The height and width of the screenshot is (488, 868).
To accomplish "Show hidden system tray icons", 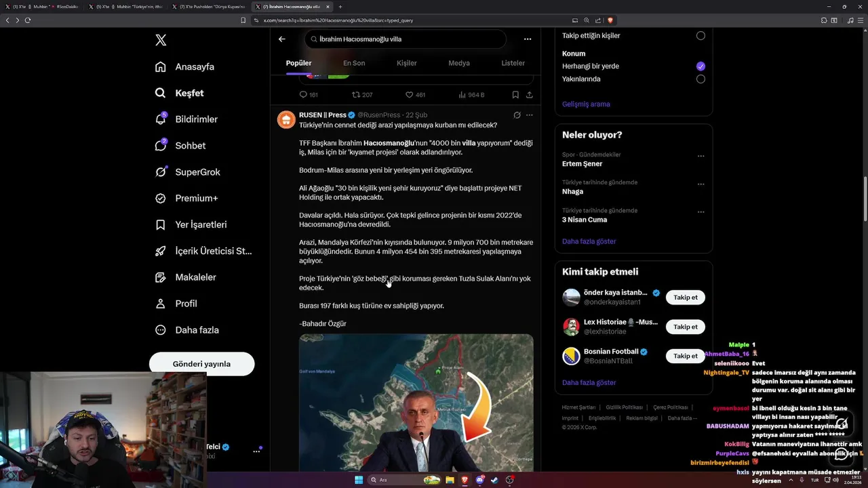I will 791,480.
